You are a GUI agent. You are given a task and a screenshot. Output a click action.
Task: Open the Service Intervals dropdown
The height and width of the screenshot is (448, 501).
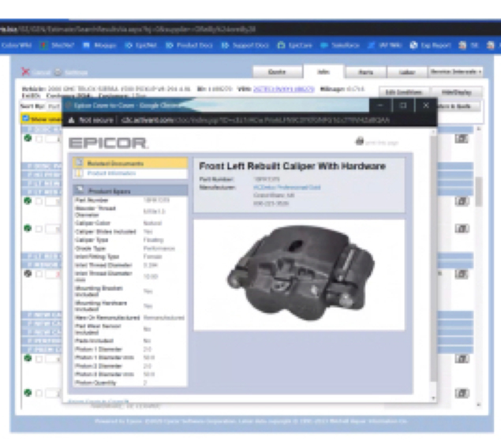[456, 72]
